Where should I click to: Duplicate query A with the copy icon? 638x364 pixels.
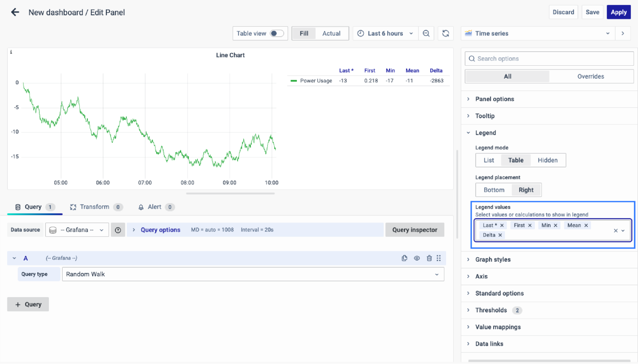(404, 258)
